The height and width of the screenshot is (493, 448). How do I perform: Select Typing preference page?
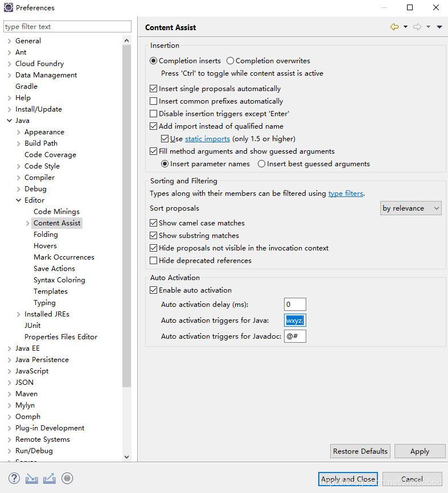[x=44, y=303]
